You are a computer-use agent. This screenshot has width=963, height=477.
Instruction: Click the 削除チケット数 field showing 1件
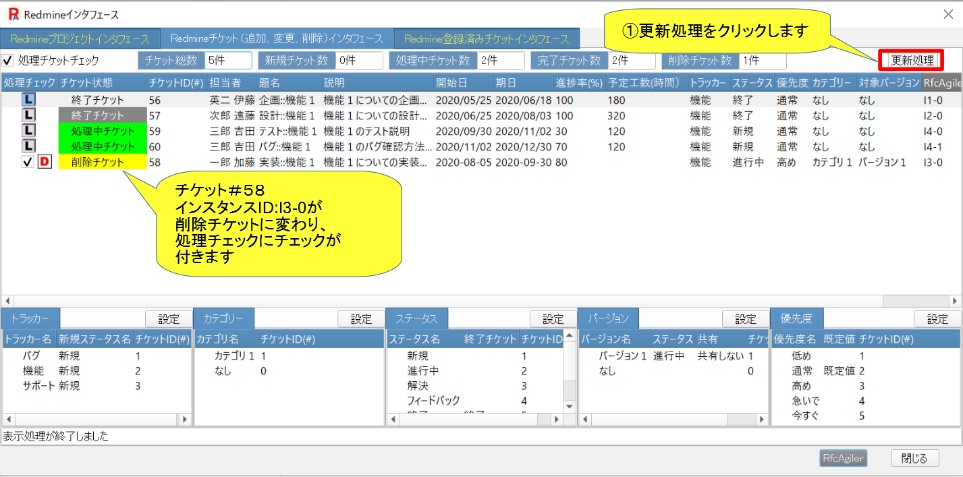point(763,60)
